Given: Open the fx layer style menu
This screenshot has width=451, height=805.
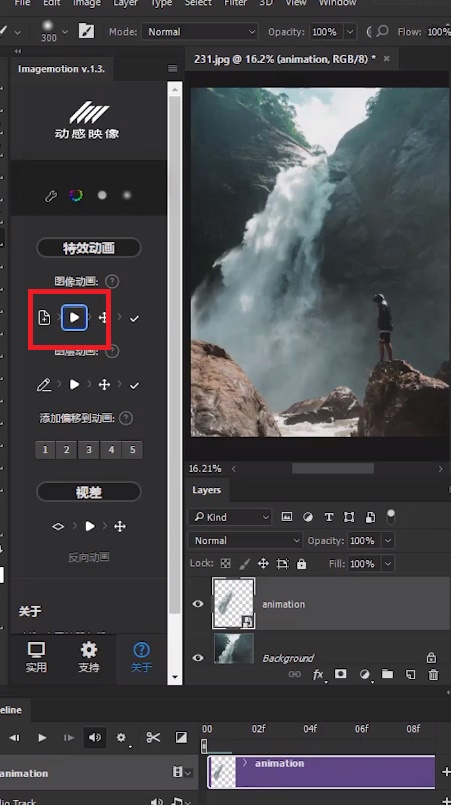Looking at the screenshot, I should 318,674.
